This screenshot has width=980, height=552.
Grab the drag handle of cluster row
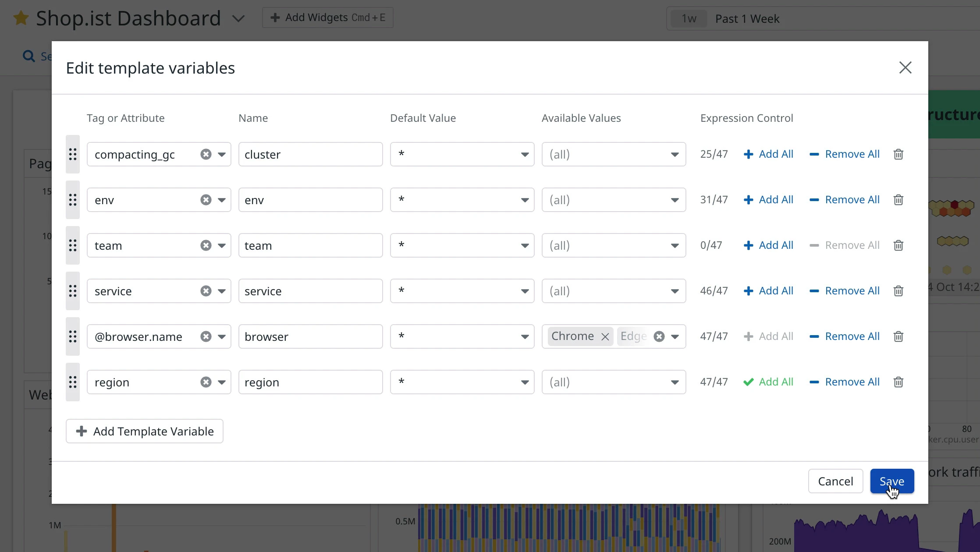(x=73, y=154)
